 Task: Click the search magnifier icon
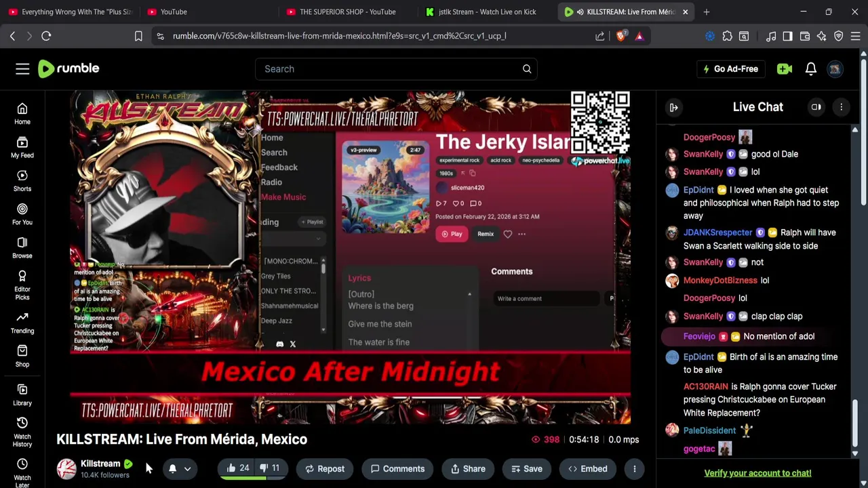click(527, 68)
